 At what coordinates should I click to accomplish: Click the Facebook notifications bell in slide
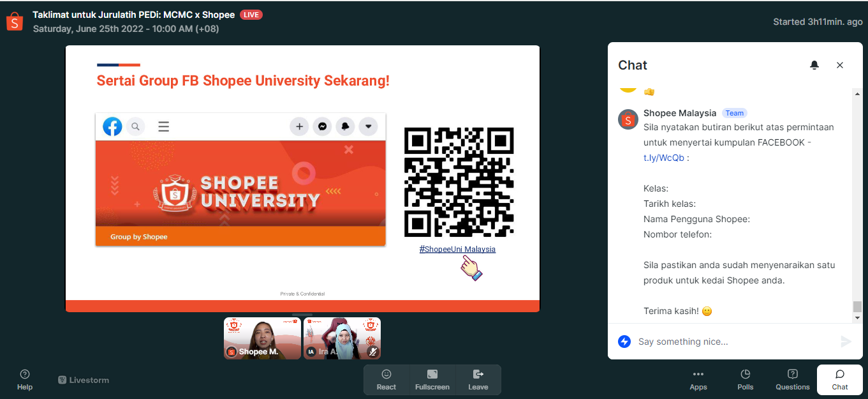(346, 126)
